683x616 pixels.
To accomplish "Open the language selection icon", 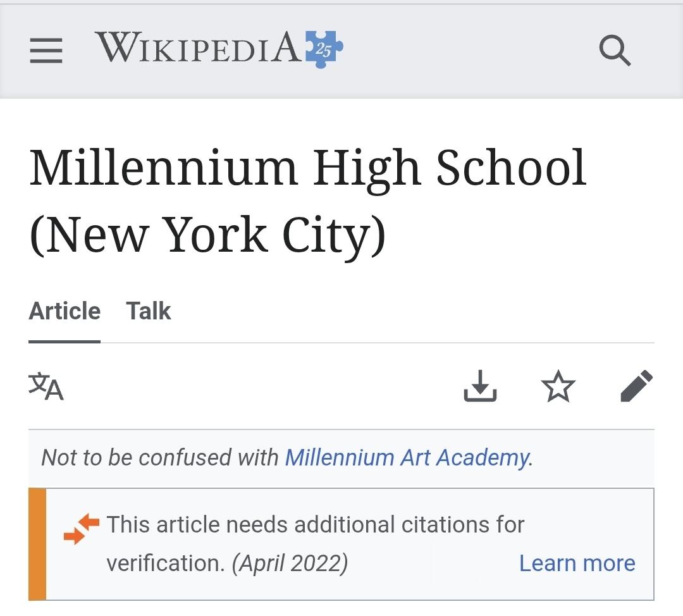I will point(46,386).
